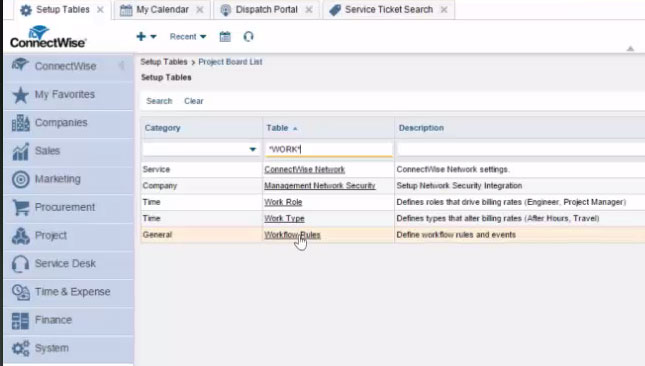This screenshot has width=645, height=366.
Task: Open the Service Desk headset icon
Action: point(21,264)
